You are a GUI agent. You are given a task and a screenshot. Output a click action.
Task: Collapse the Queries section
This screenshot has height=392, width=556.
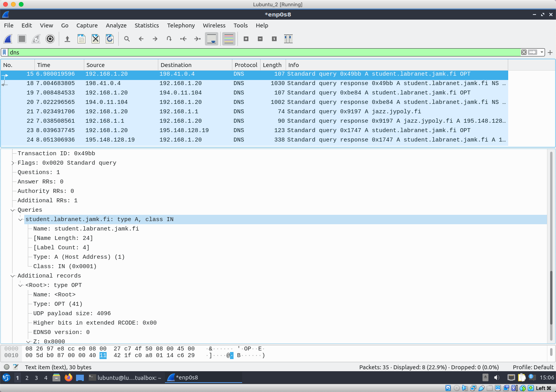(x=13, y=210)
